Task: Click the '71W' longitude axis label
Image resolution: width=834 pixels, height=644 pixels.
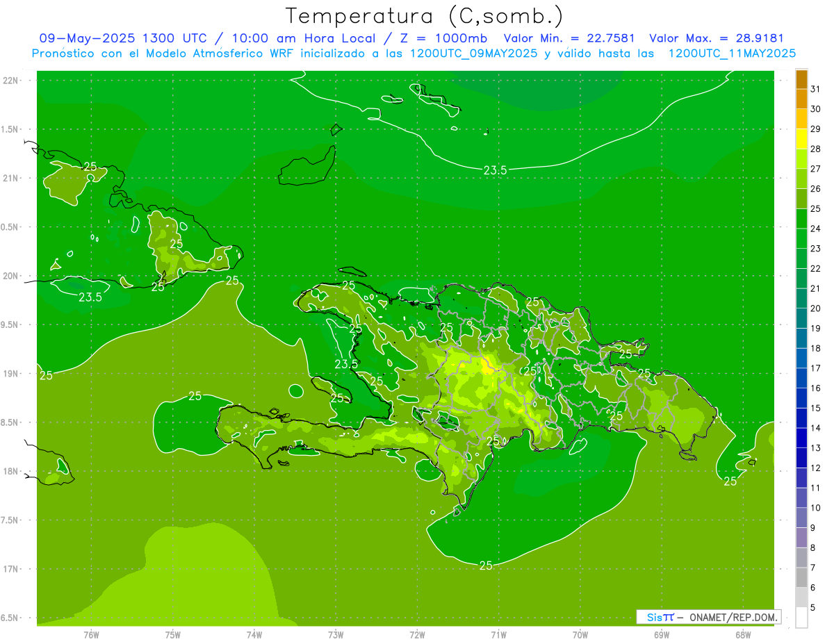Action: (x=498, y=634)
